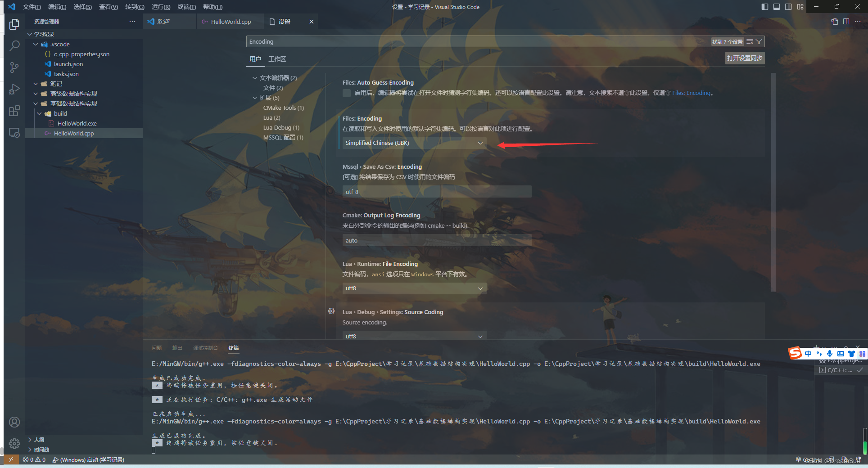Clear the settings search input
This screenshot has height=468, width=868.
click(750, 41)
